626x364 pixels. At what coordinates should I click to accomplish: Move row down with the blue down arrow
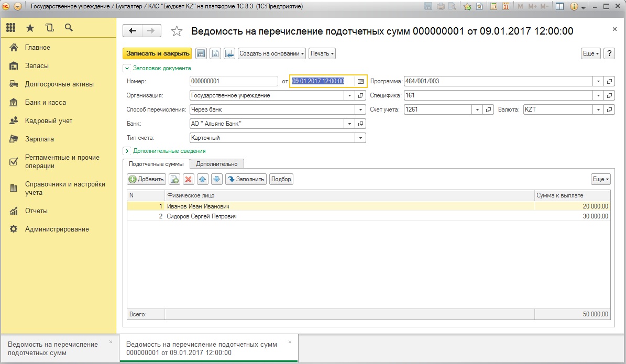217,179
